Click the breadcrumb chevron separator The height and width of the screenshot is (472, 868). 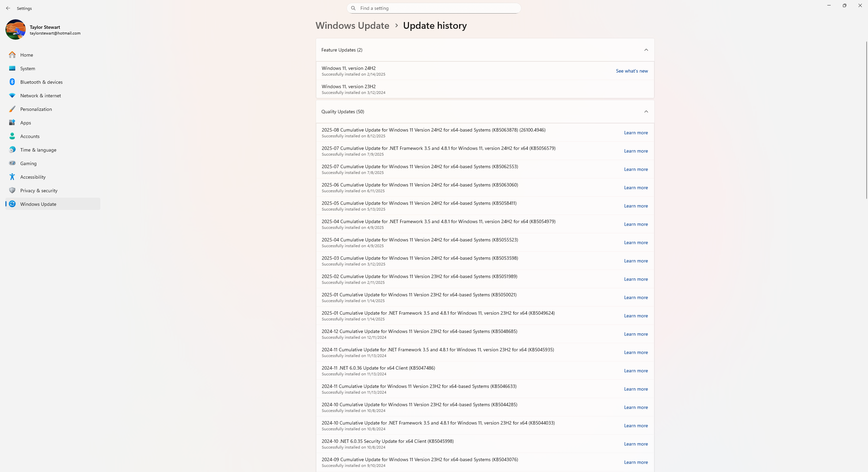396,25
